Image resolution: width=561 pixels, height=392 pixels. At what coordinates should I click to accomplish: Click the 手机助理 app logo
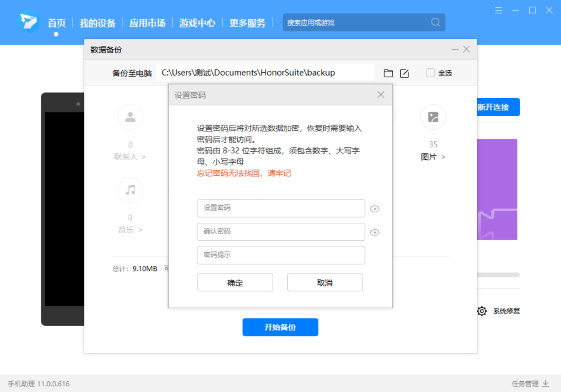click(x=28, y=22)
